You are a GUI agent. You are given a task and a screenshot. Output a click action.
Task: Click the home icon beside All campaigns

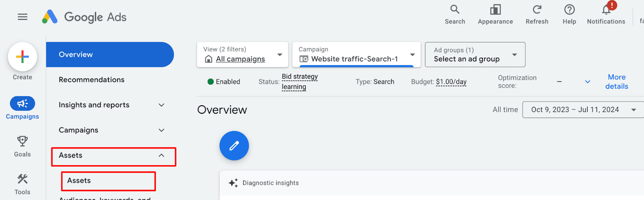pyautogui.click(x=208, y=59)
